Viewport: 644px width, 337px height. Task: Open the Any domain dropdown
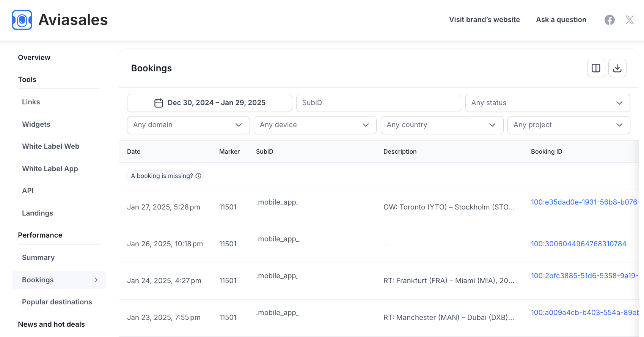click(x=188, y=125)
